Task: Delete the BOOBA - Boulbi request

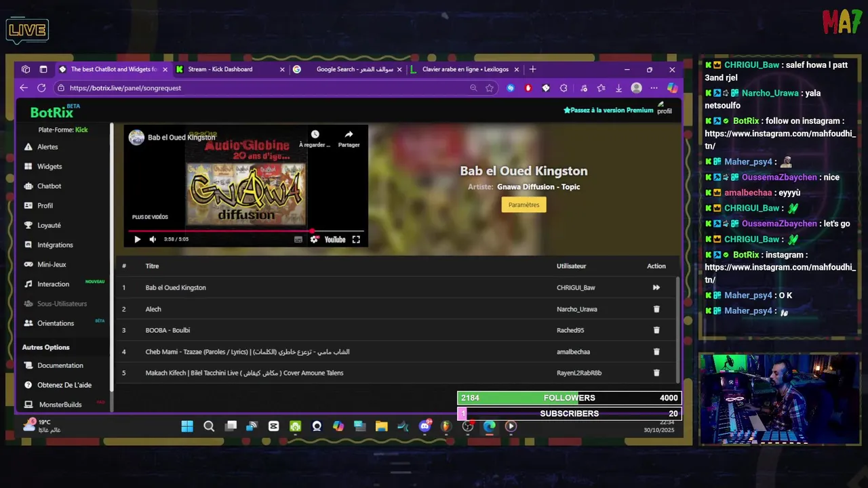Action: (656, 330)
